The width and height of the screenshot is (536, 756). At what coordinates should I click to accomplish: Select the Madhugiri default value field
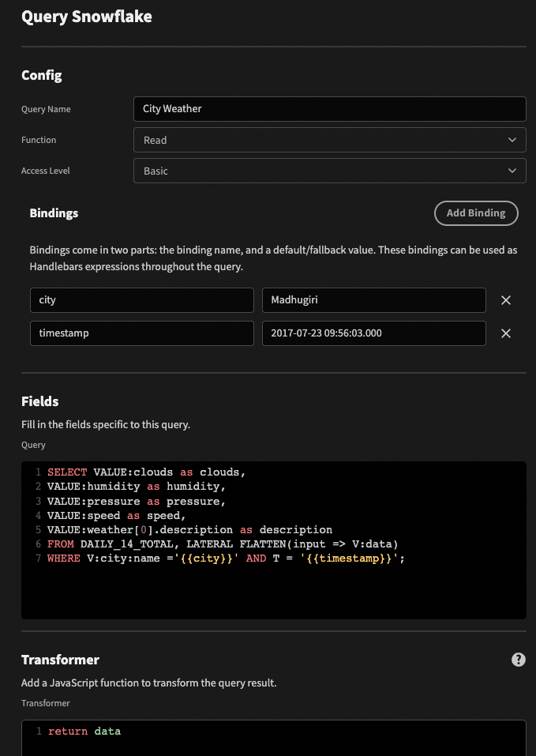(x=373, y=300)
